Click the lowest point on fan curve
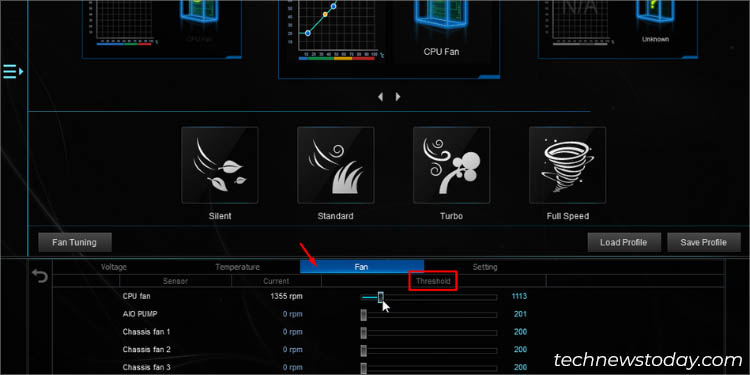The height and width of the screenshot is (375, 750). click(x=308, y=33)
